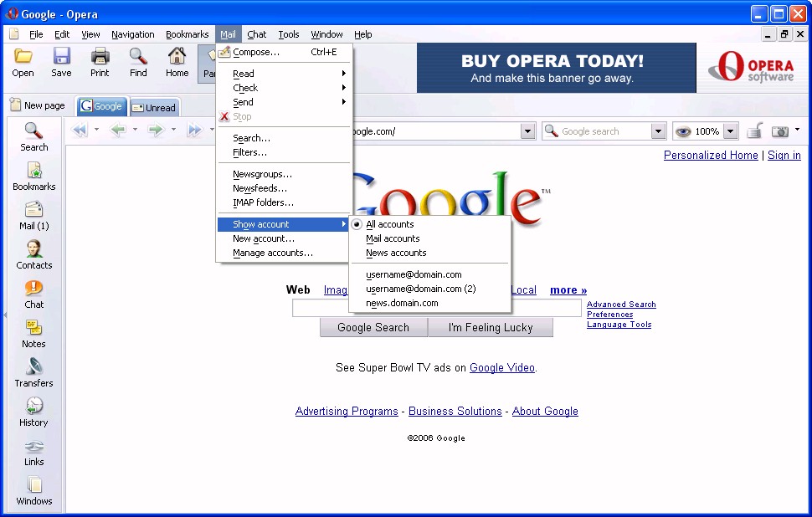Expand the Check submenu
812x517 pixels.
[283, 88]
